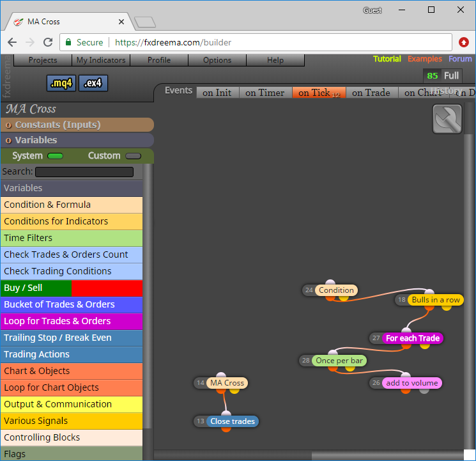Switch to the on Timer event tab
This screenshot has width=476, height=461.
pos(265,93)
